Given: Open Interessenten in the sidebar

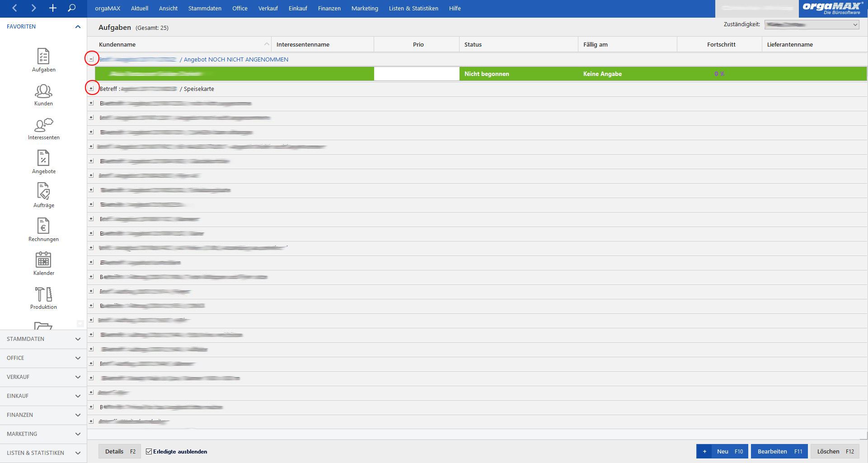Looking at the screenshot, I should tap(44, 128).
